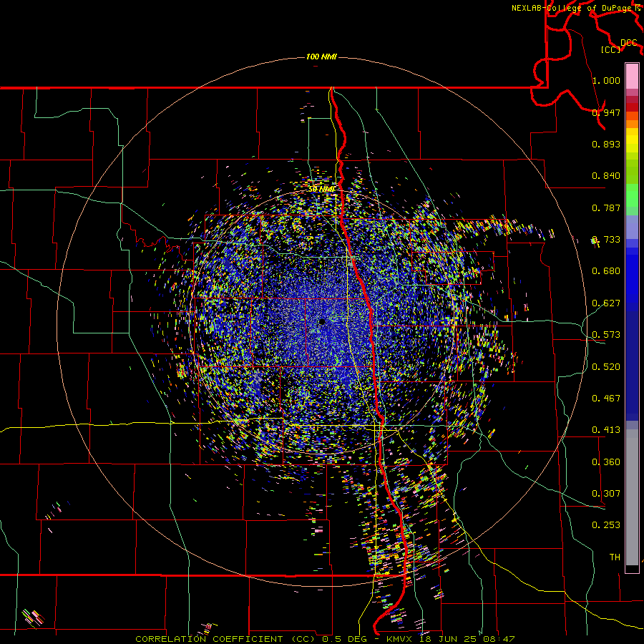This screenshot has height=644, width=644.
Task: Click the 0.787 scale value
Action: point(606,208)
